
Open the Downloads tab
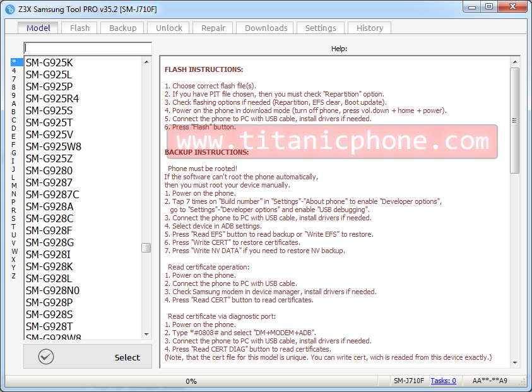coord(266,28)
